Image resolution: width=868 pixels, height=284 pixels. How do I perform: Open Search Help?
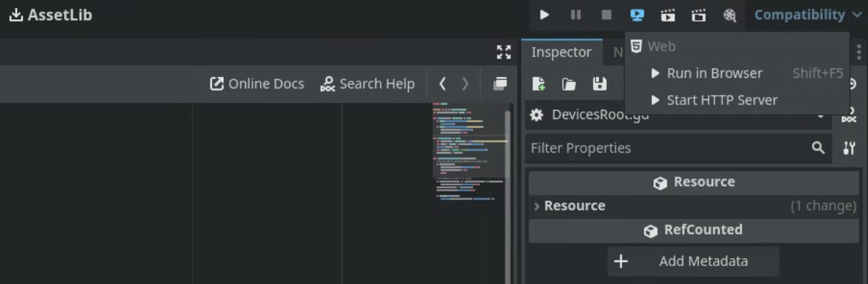tap(368, 83)
